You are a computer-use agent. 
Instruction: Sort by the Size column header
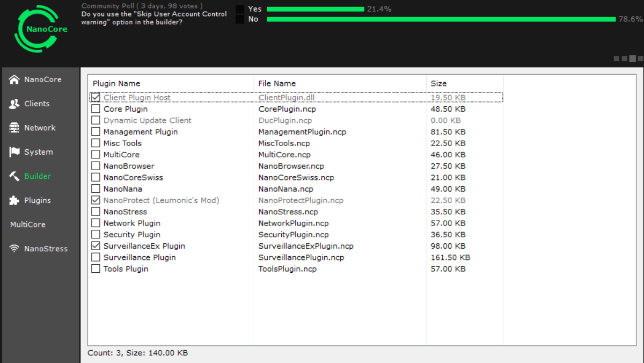(x=465, y=83)
